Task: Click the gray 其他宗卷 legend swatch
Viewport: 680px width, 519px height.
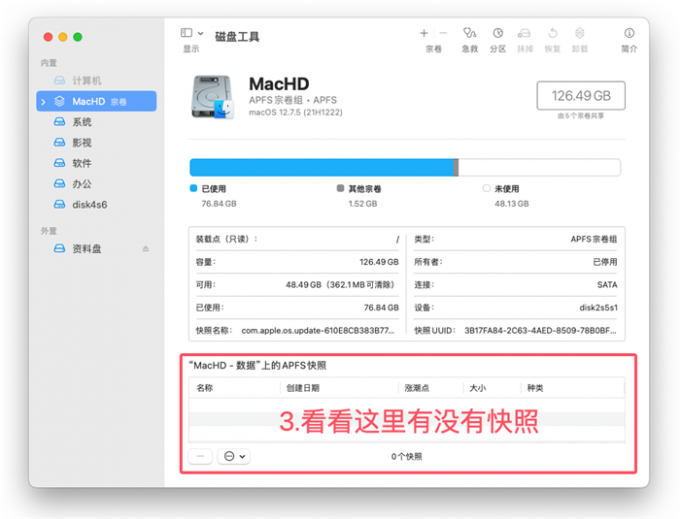Action: coord(340,188)
